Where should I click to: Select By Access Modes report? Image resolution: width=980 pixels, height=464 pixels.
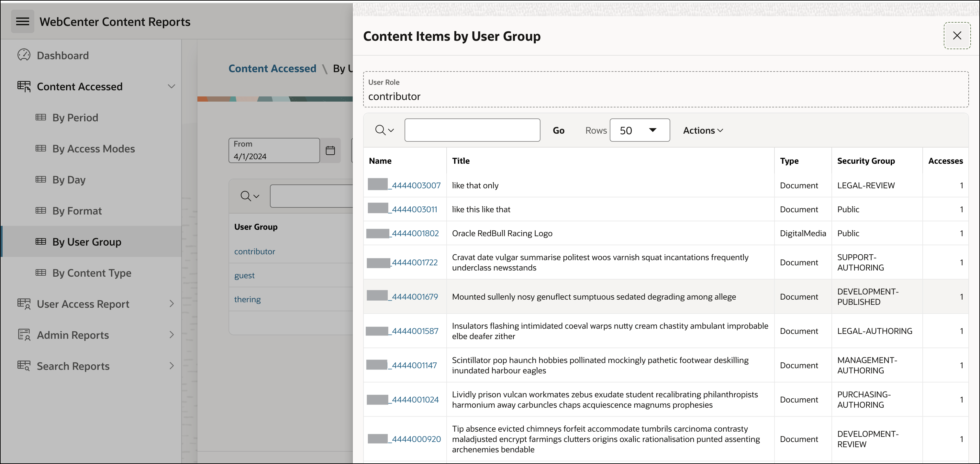tap(94, 149)
